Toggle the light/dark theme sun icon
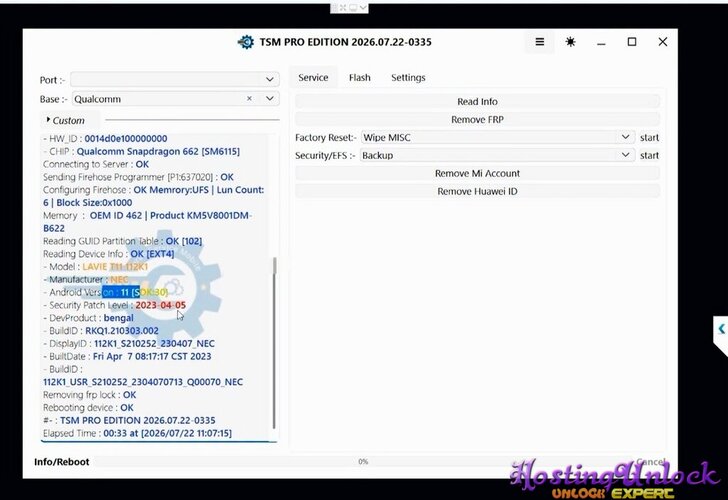The height and width of the screenshot is (500, 728). (x=570, y=42)
